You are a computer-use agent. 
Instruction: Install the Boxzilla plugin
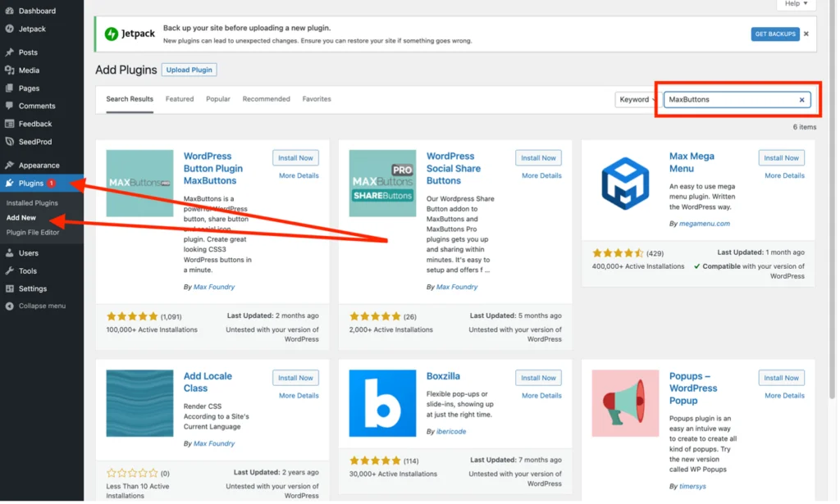point(540,379)
